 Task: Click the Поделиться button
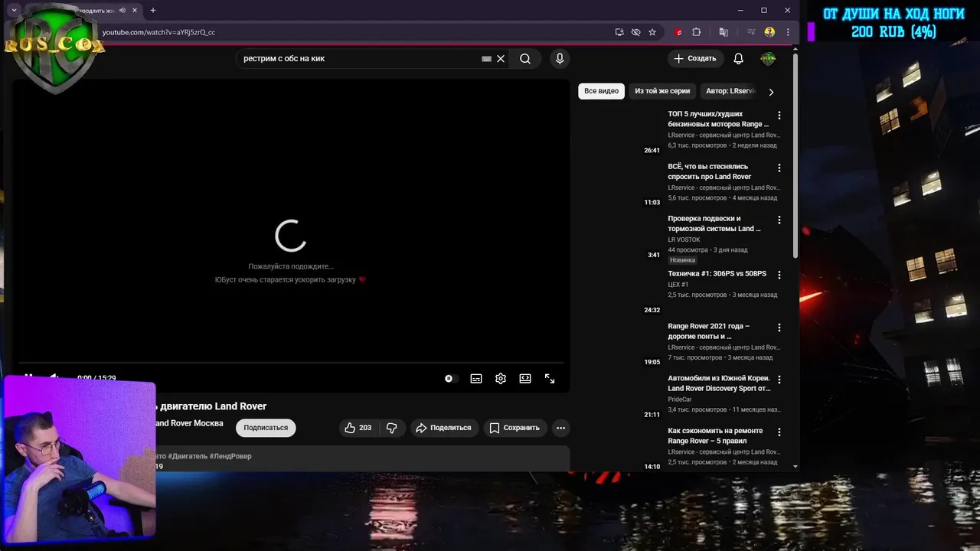[443, 428]
